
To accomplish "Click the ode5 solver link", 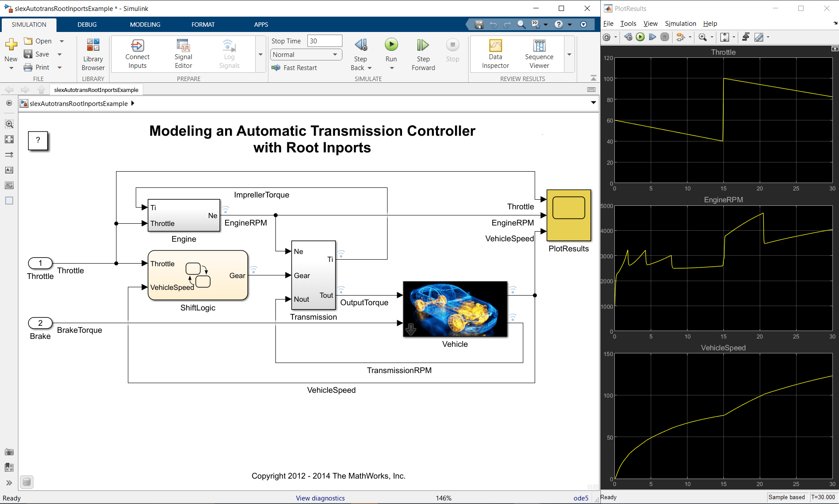I will [x=581, y=498].
